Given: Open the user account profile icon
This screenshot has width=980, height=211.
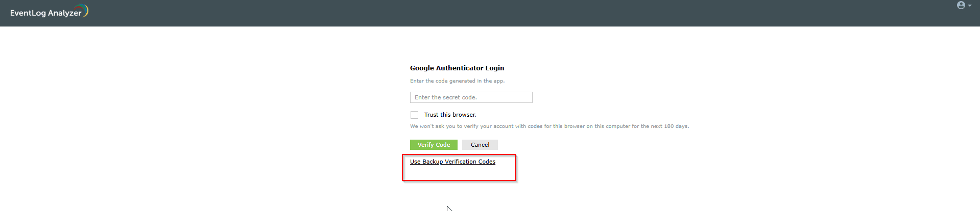Looking at the screenshot, I should click(x=961, y=6).
